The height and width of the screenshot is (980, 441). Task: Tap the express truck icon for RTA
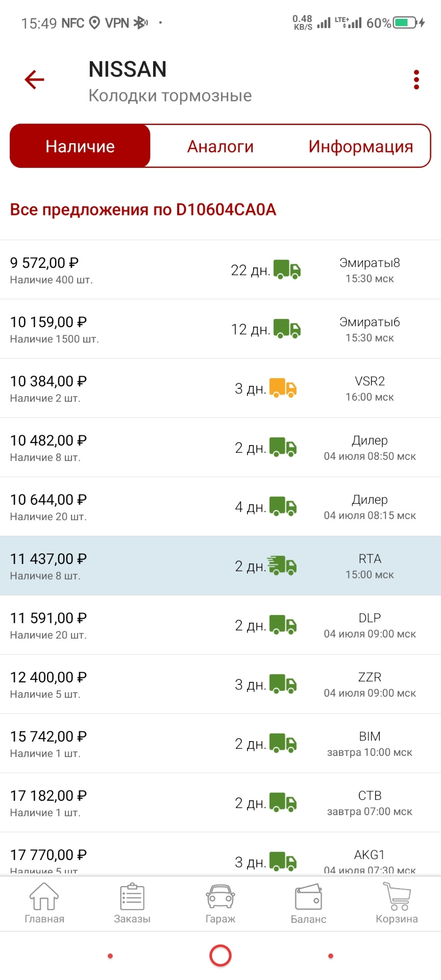point(282,566)
